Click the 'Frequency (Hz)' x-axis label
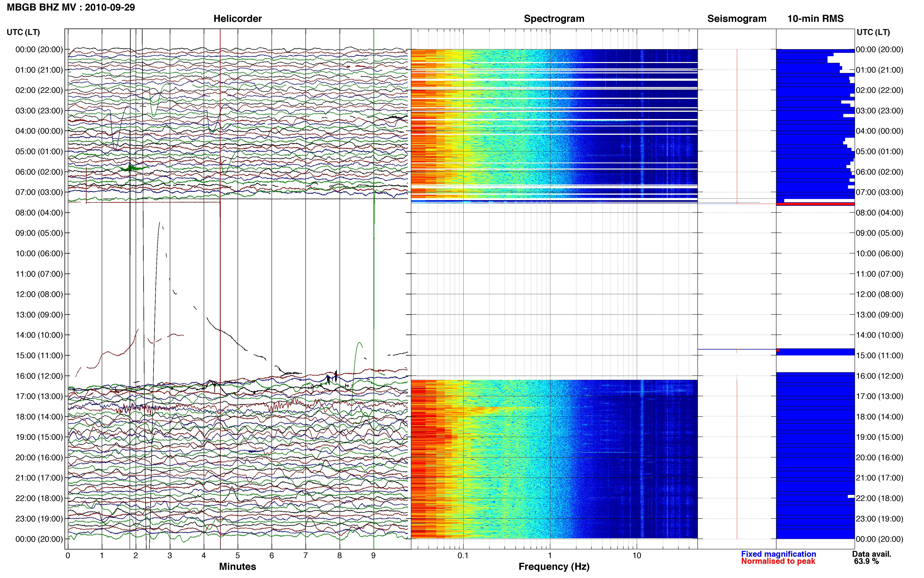 tap(554, 566)
